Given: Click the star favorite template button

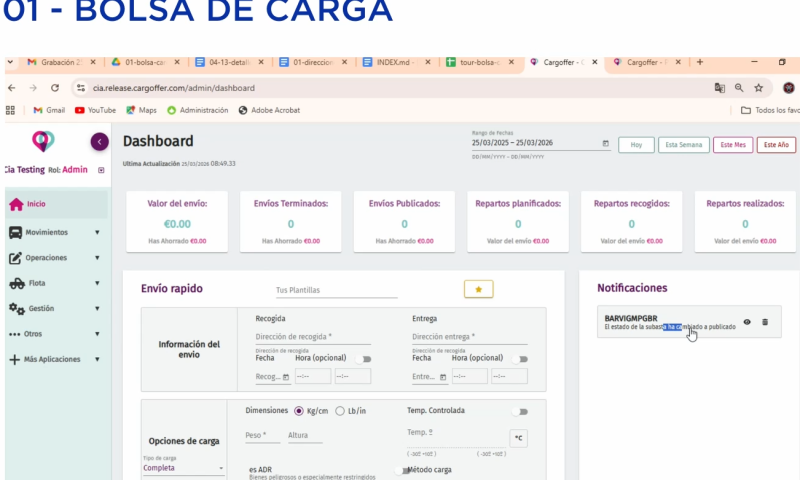Looking at the screenshot, I should tap(478, 289).
